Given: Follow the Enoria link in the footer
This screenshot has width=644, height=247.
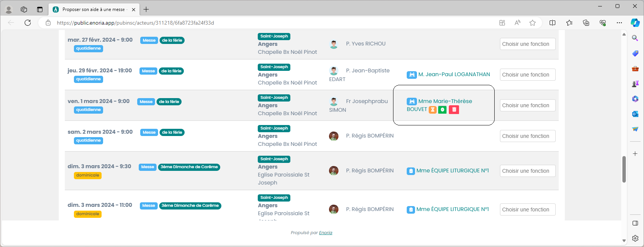Looking at the screenshot, I should pyautogui.click(x=325, y=233).
